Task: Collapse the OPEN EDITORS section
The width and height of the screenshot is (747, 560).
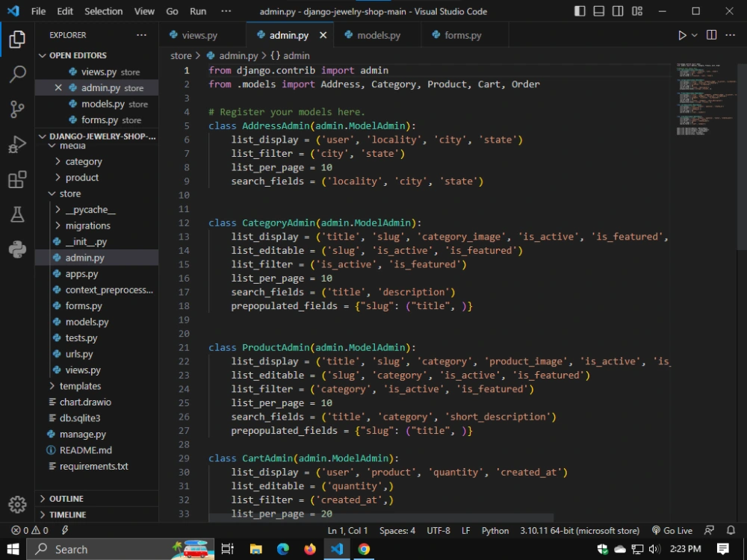Action: [43, 55]
